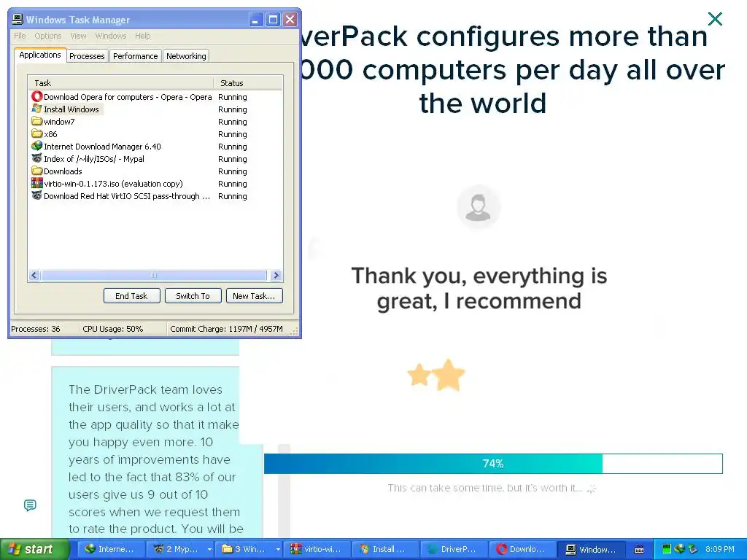The height and width of the screenshot is (560, 747).
Task: Open the View menu in Task Manager
Action: pyautogui.click(x=78, y=36)
